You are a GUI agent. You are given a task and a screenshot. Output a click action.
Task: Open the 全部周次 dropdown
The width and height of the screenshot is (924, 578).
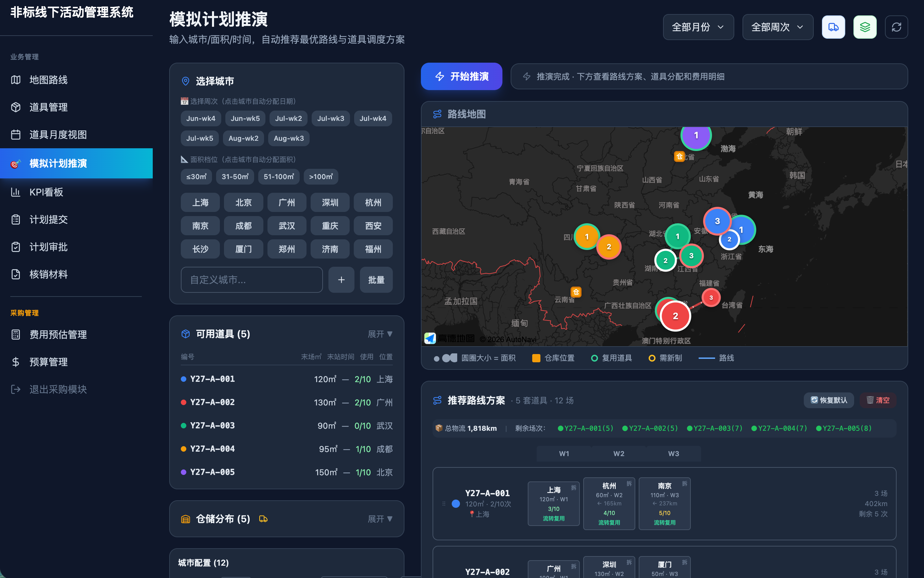(777, 27)
